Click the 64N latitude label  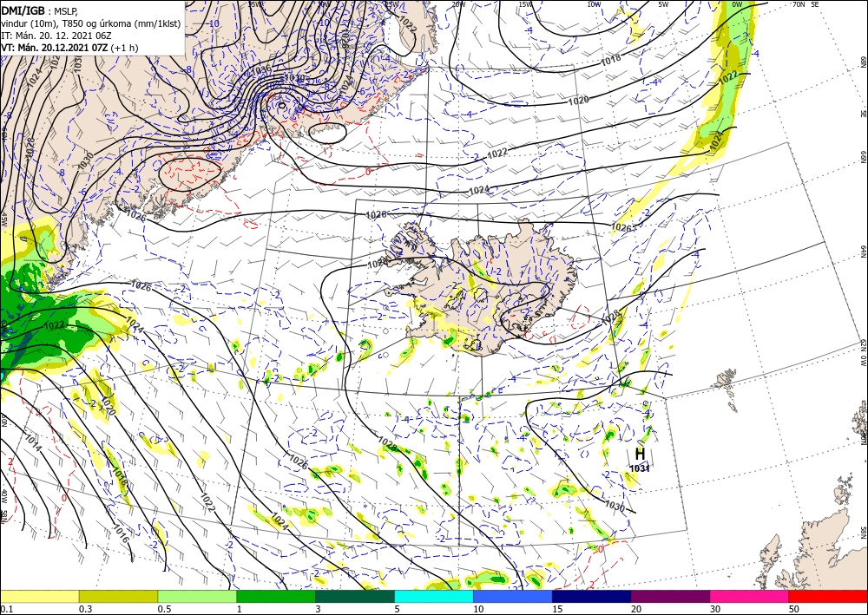click(x=863, y=252)
